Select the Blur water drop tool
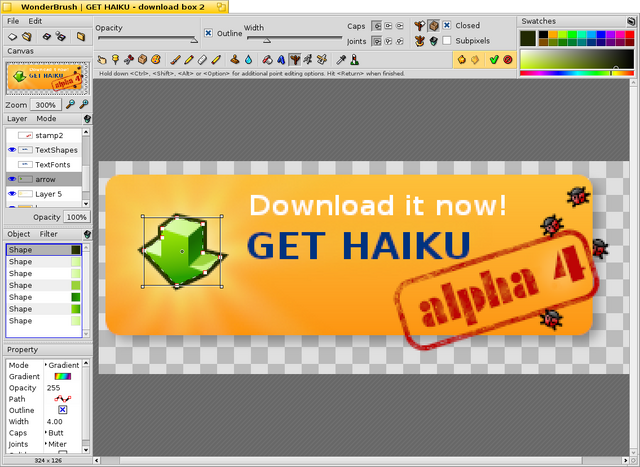This screenshot has width=640, height=467. (x=249, y=60)
